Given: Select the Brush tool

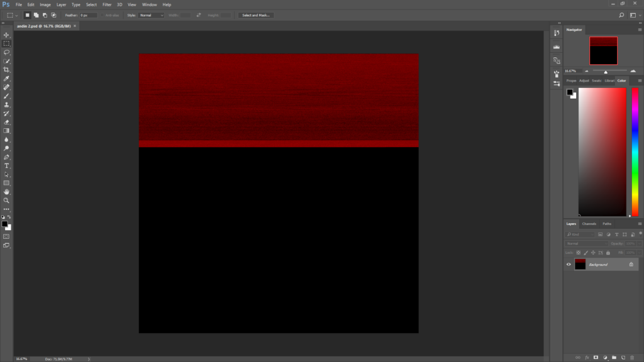Looking at the screenshot, I should pyautogui.click(x=6, y=96).
